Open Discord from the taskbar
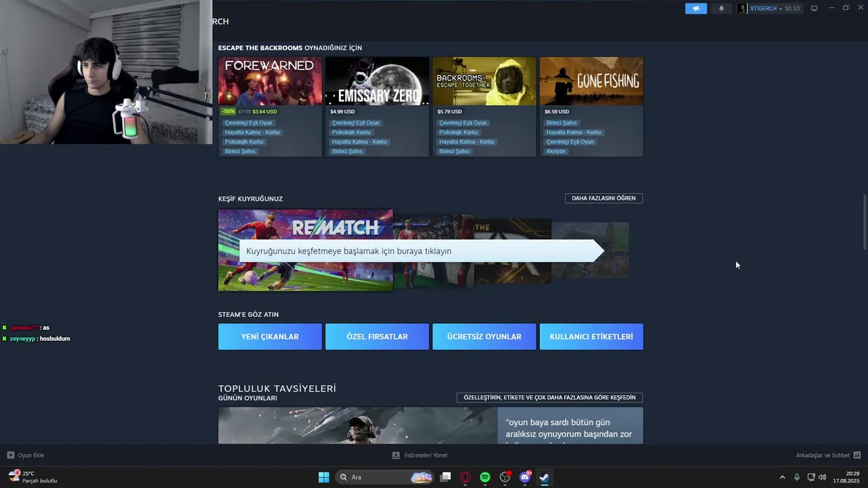868x488 pixels. click(x=525, y=477)
